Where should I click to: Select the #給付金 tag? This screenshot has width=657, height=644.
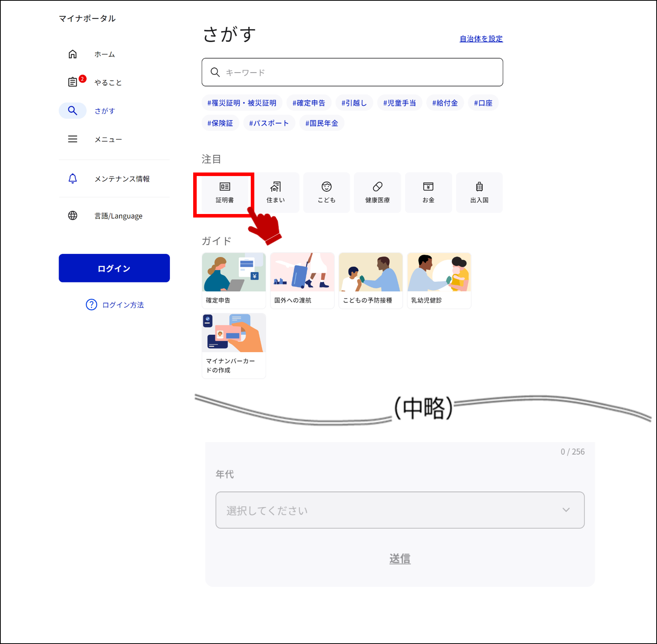[x=445, y=103]
